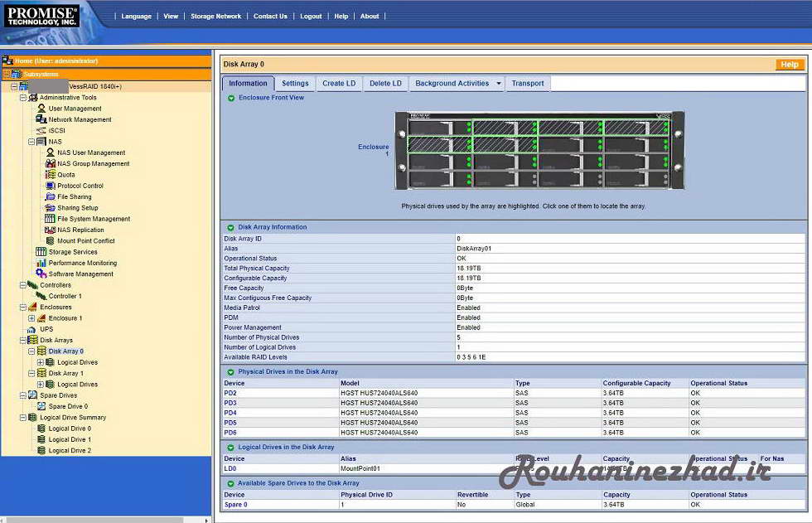Open the PD2 drive link
The height and width of the screenshot is (523, 812).
(x=230, y=393)
